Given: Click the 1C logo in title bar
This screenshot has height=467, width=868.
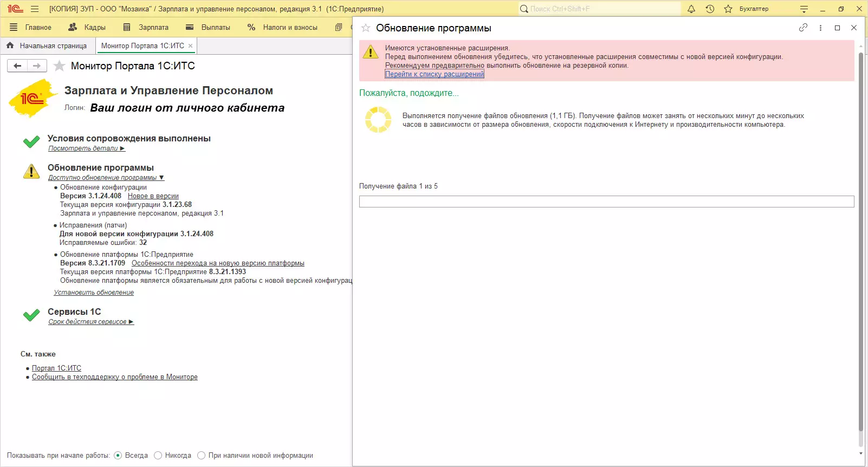Looking at the screenshot, I should pyautogui.click(x=15, y=9).
